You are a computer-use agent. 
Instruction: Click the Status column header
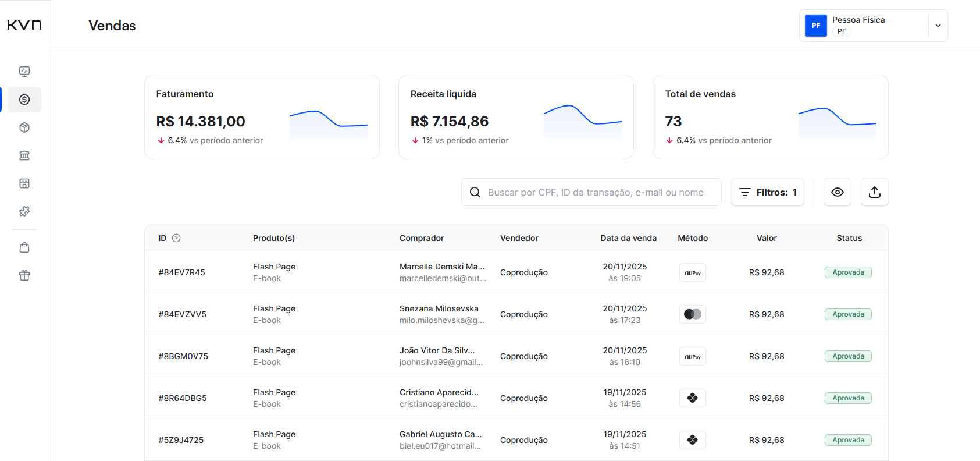[849, 238]
